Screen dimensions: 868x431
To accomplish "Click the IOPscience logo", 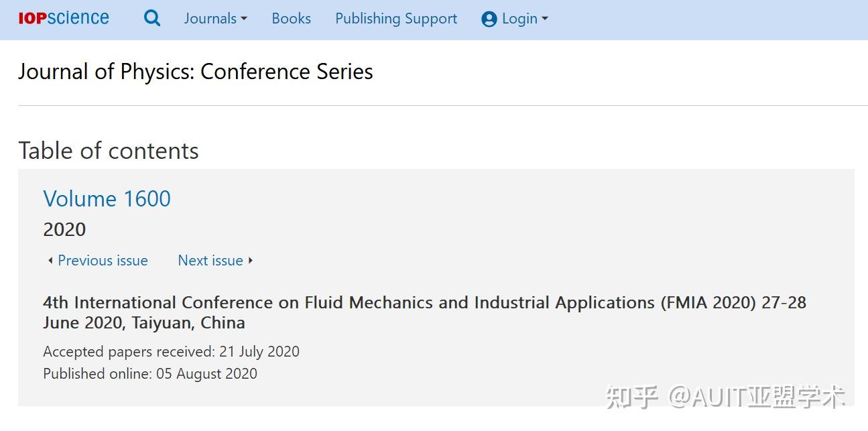I will (x=64, y=18).
